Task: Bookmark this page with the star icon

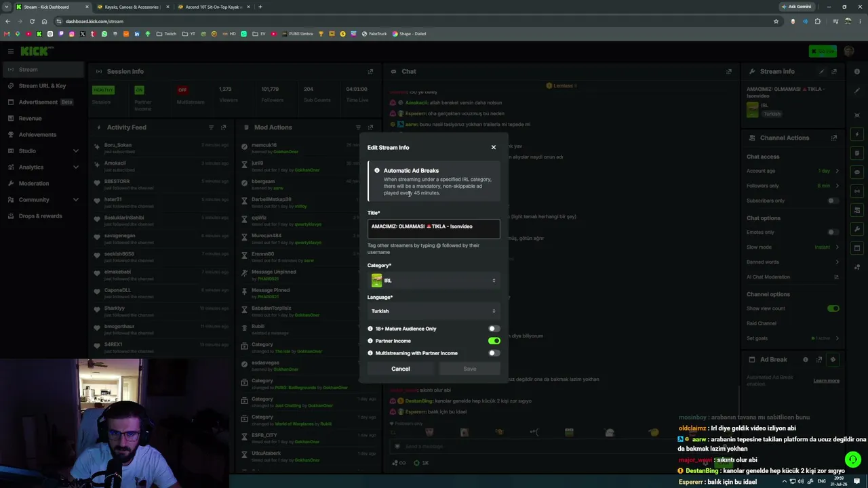Action: pyautogui.click(x=776, y=21)
